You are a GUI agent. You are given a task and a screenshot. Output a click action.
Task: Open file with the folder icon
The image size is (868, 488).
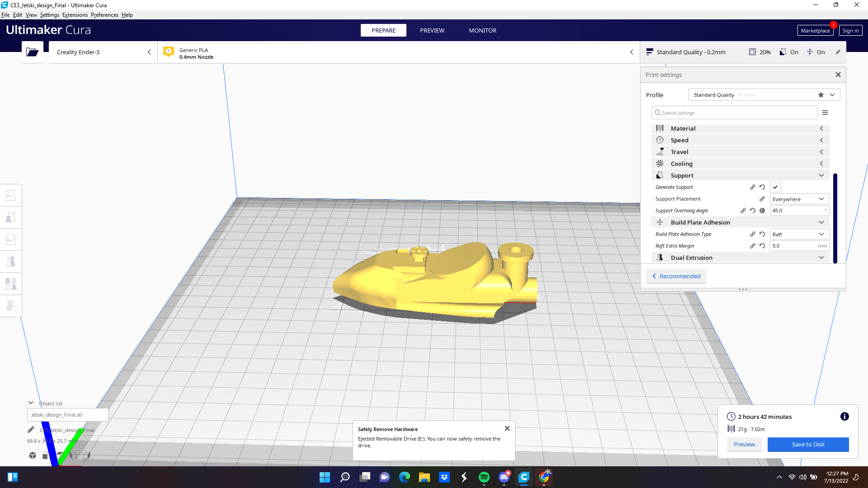[x=32, y=52]
